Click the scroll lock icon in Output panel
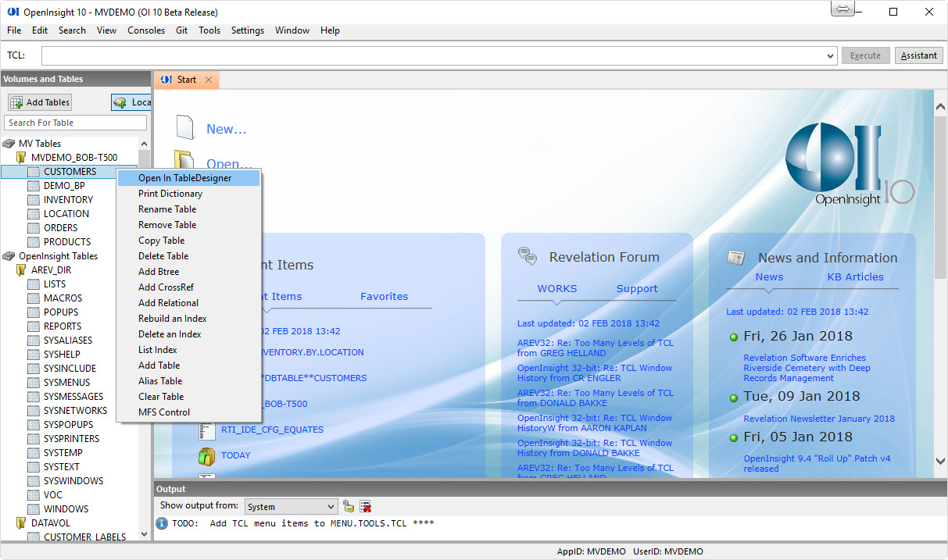This screenshot has height=560, width=948. 349,506
